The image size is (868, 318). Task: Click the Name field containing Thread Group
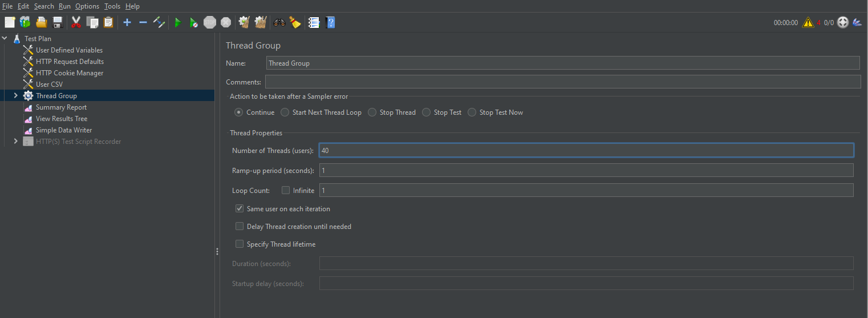pos(563,63)
